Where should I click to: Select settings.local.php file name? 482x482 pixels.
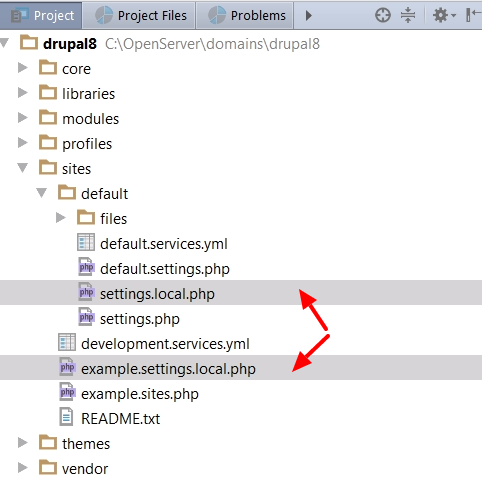(x=157, y=294)
